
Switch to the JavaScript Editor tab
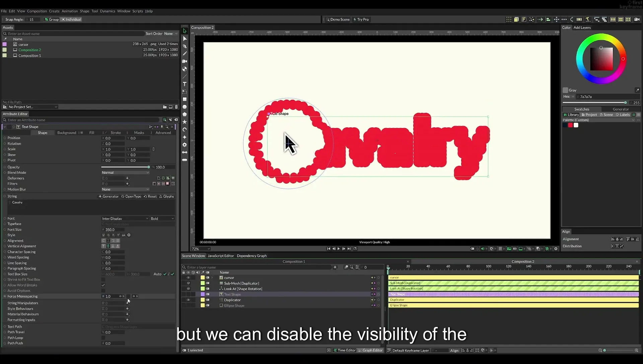click(221, 256)
